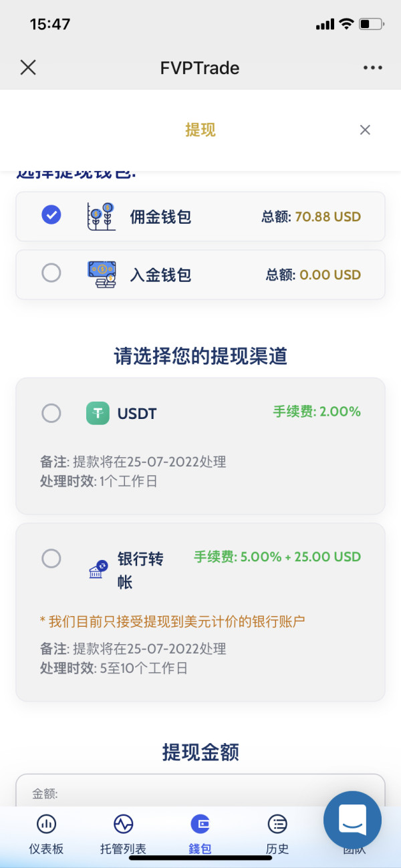This screenshot has height=868, width=401.
Task: Open the live chat support bubble
Action: pyautogui.click(x=352, y=819)
